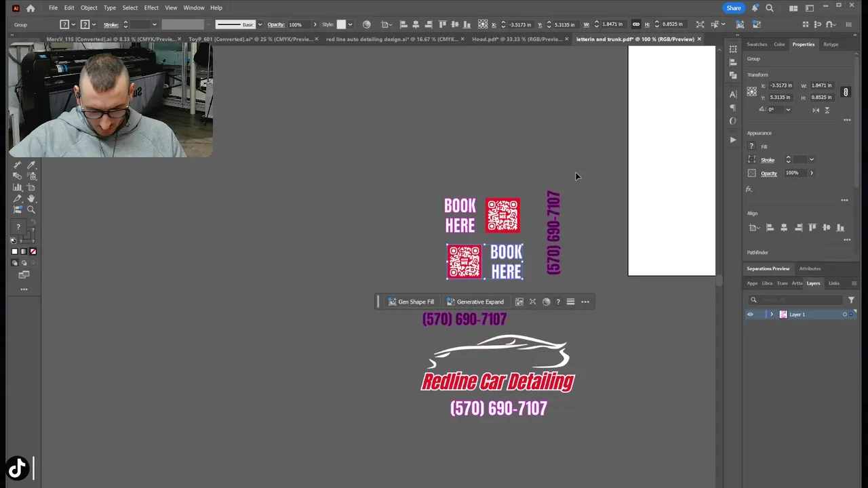This screenshot has width=868, height=488.
Task: Click the Fill swatch in Properties Appearance
Action: click(751, 146)
